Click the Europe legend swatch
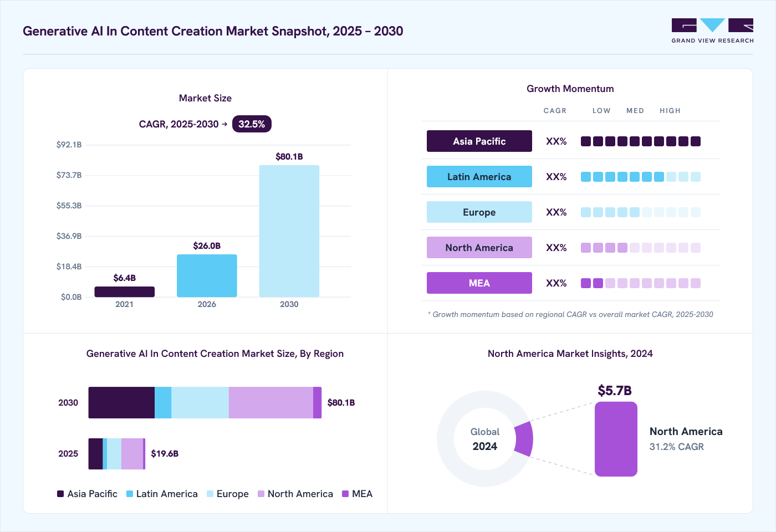 (x=210, y=494)
